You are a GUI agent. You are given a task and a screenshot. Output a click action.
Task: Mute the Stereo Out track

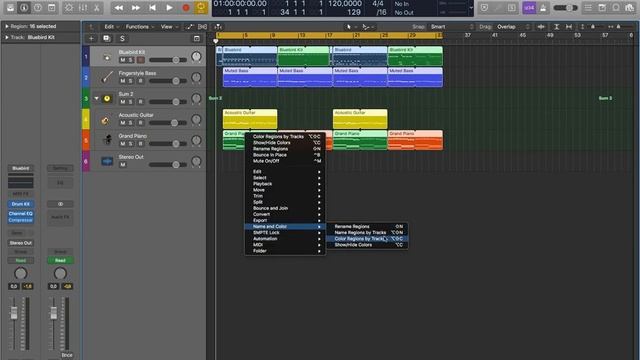(122, 165)
